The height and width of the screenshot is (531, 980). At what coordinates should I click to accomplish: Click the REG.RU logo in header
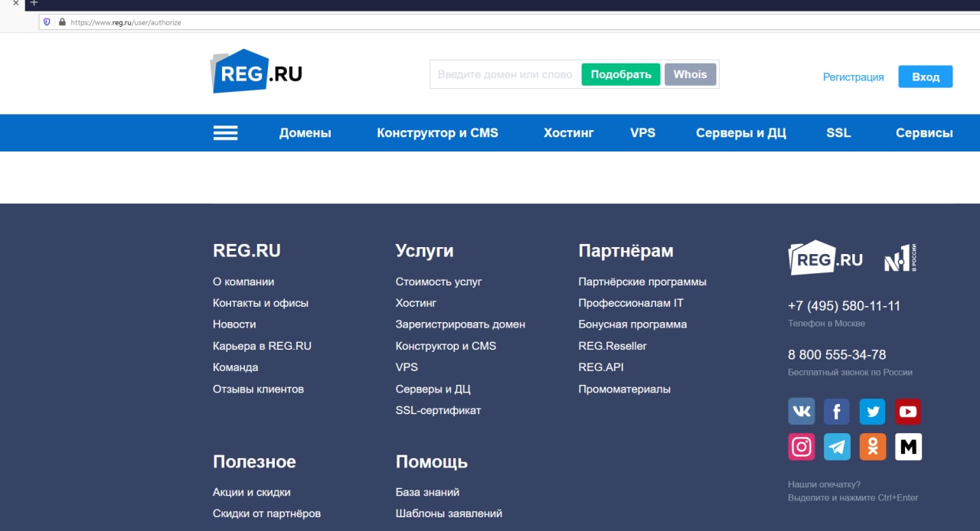click(x=256, y=71)
